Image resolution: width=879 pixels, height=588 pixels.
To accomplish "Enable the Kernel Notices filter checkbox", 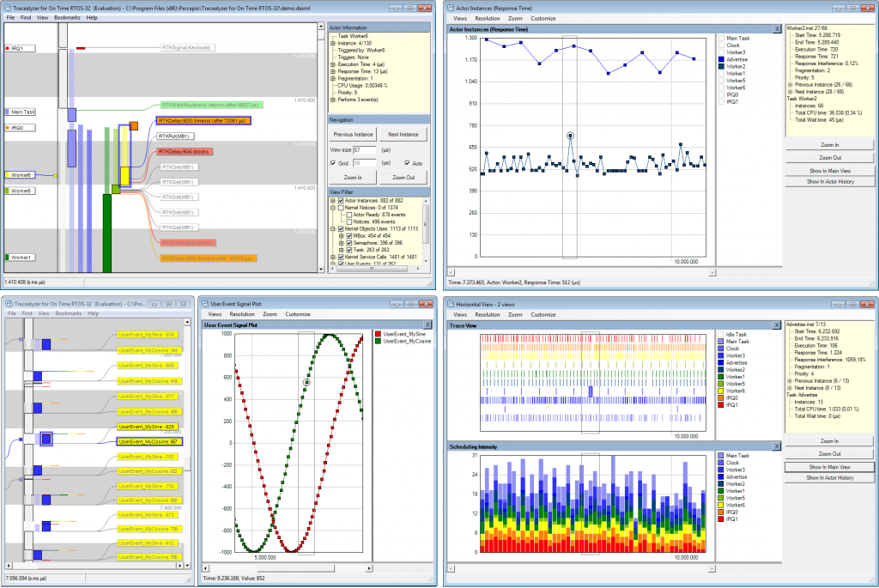I will (x=341, y=208).
